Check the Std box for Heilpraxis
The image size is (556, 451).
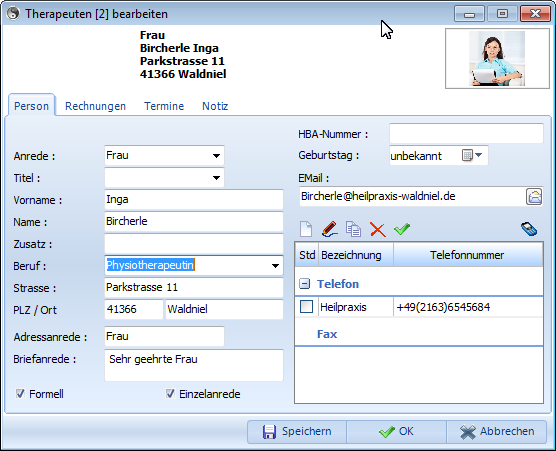click(x=306, y=307)
